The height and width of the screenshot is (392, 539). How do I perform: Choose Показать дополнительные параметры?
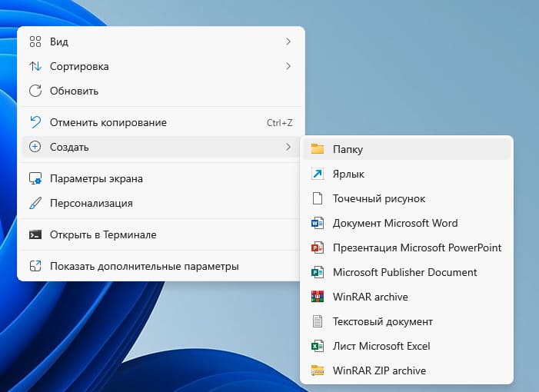point(161,266)
